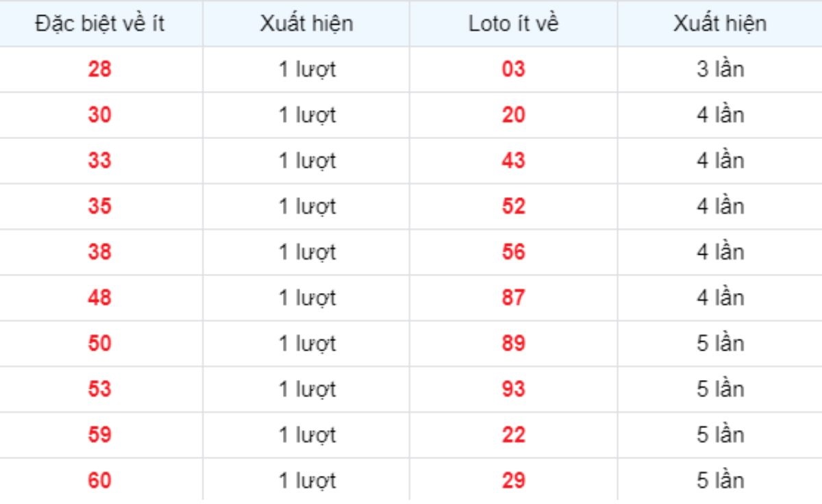Click red number 35
This screenshot has height=504, width=822.
[x=99, y=206]
